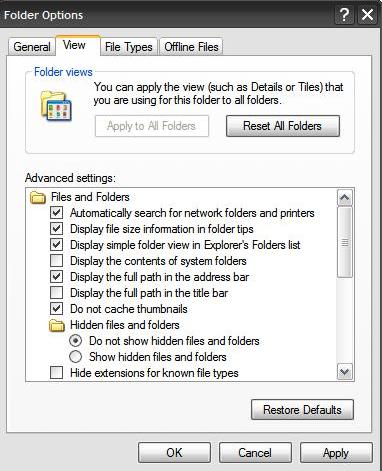The width and height of the screenshot is (382, 471).
Task: Check Display the full path in title bar
Action: [56, 293]
